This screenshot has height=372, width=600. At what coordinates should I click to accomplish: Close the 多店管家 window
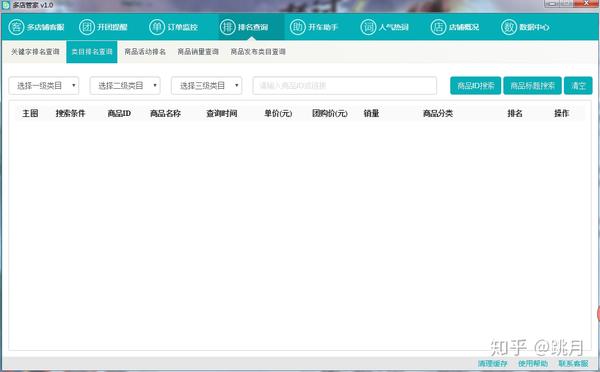(x=587, y=3)
